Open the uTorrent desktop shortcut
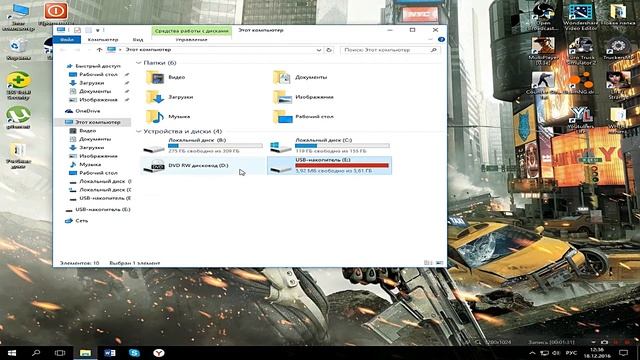Image resolution: width=640 pixels, height=360 pixels. (18, 118)
